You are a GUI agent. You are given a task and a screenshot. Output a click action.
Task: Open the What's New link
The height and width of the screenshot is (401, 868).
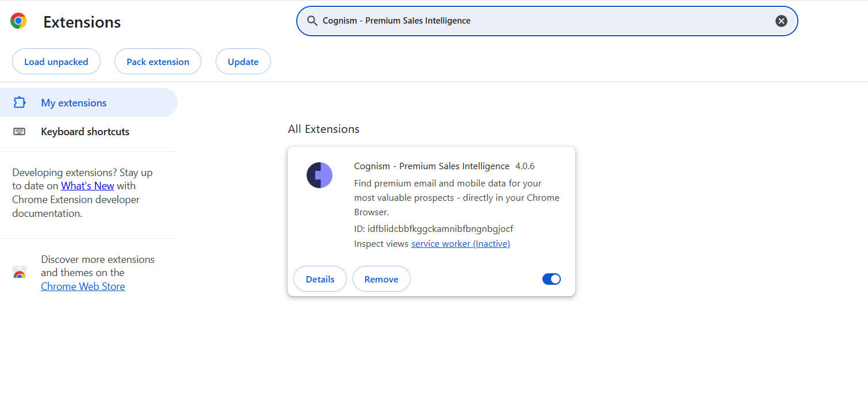pyautogui.click(x=87, y=186)
